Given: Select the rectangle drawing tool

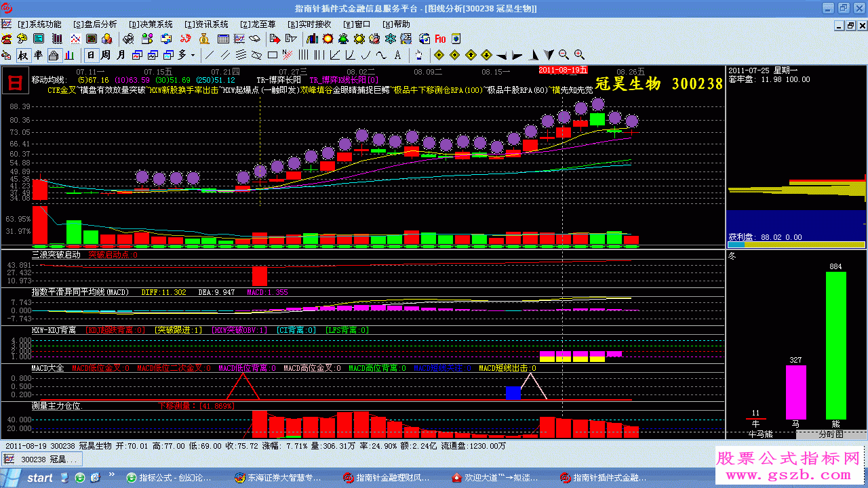Looking at the screenshot, I should point(273,55).
